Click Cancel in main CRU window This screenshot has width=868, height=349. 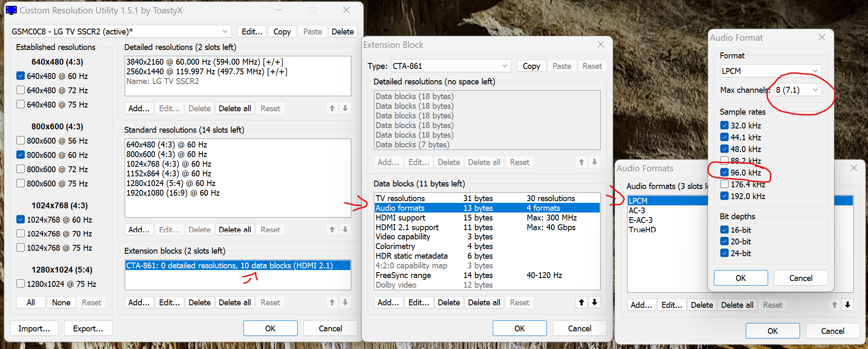(x=330, y=328)
